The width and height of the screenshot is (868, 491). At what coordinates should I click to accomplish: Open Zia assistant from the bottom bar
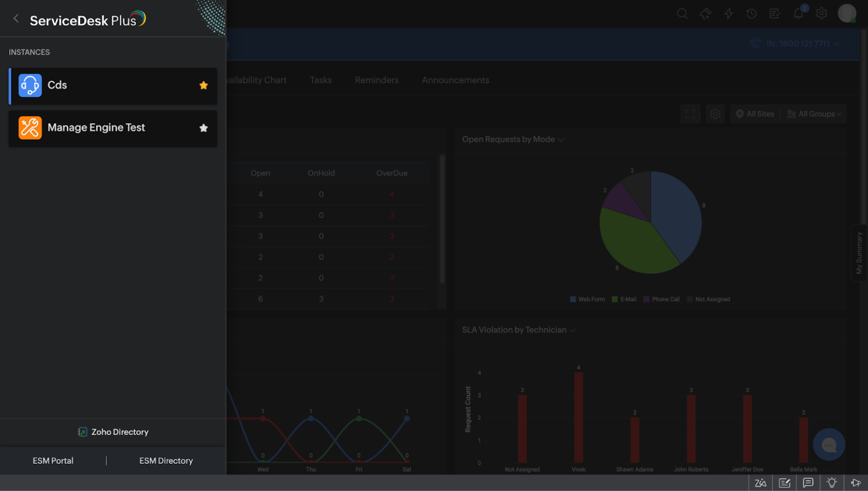[760, 483]
